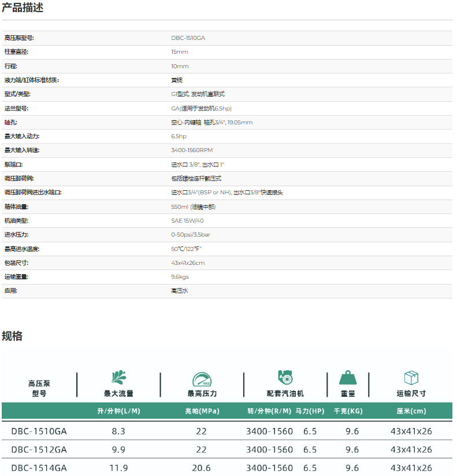The width and height of the screenshot is (457, 476).
Task: Click the DBC-1512GA model in specs table
Action: (x=39, y=449)
